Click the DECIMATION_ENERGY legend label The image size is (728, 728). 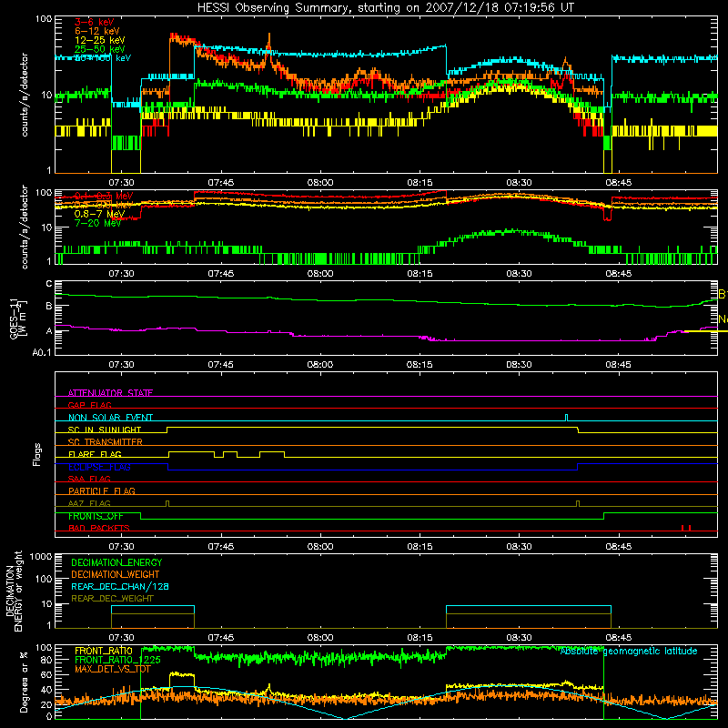(116, 562)
